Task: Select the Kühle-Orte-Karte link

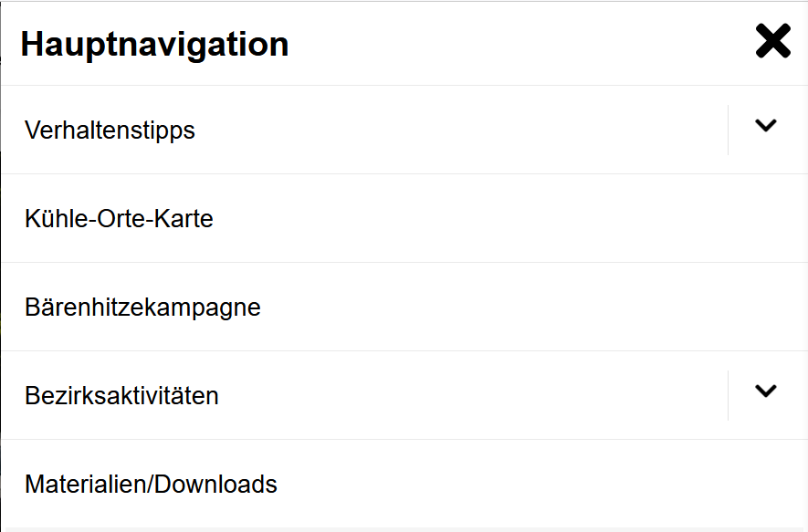Action: pyautogui.click(x=119, y=219)
